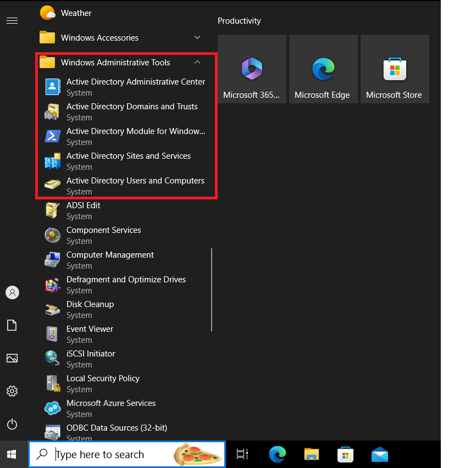
Task: Open the Microsoft Store tile
Action: pyautogui.click(x=395, y=69)
